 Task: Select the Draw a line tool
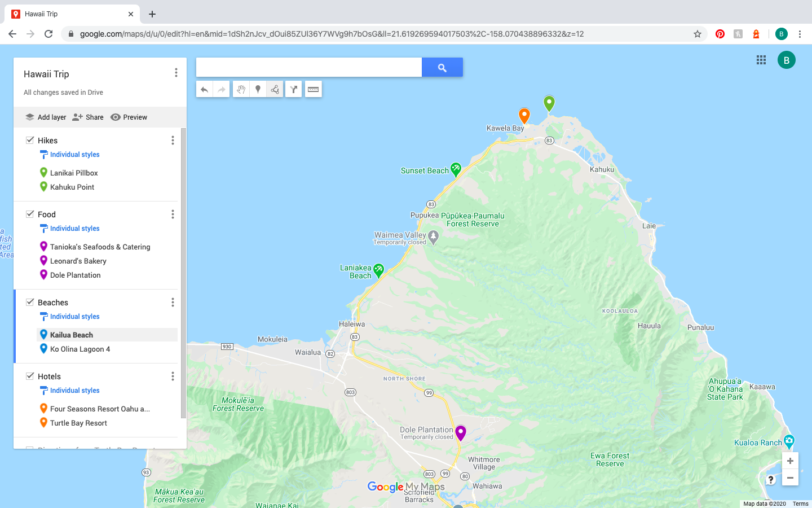coord(275,89)
